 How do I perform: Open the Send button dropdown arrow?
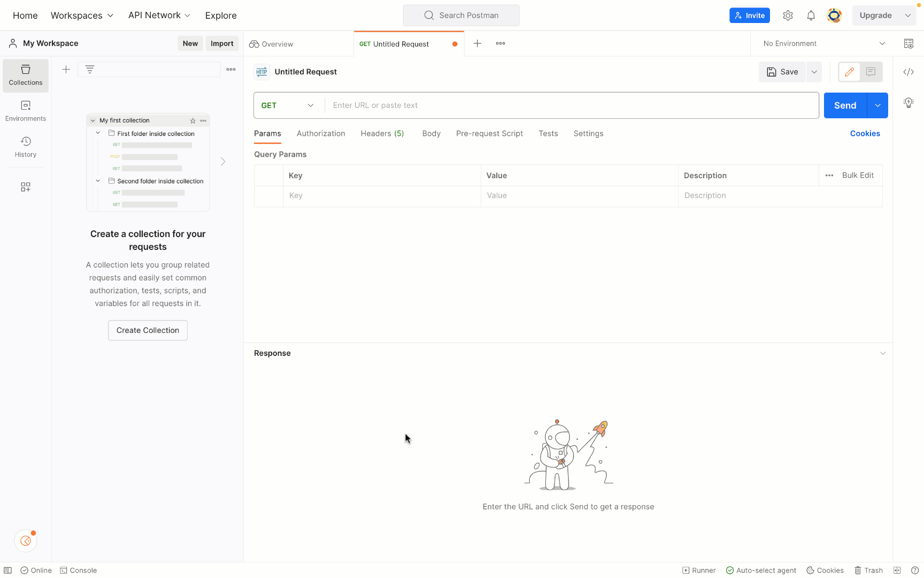(x=877, y=105)
